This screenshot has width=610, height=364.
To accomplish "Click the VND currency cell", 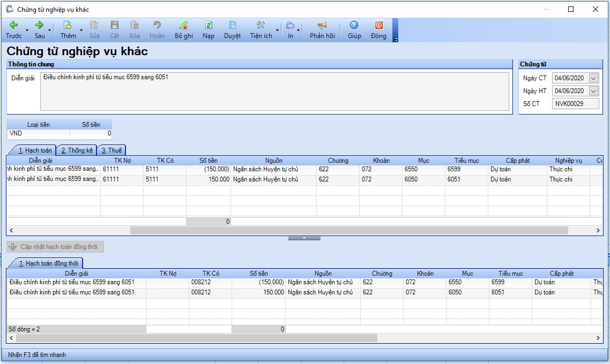I will (39, 133).
